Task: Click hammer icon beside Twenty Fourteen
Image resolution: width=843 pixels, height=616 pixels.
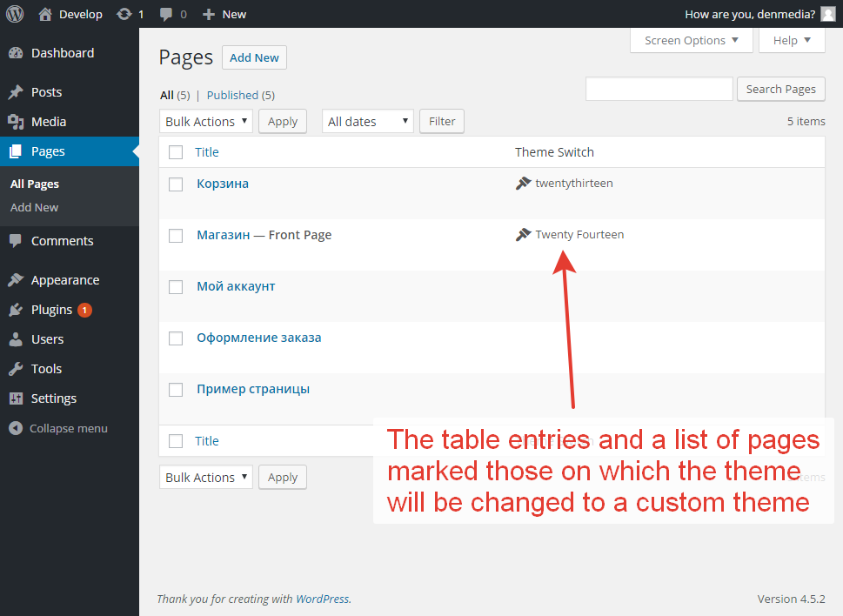Action: (523, 234)
